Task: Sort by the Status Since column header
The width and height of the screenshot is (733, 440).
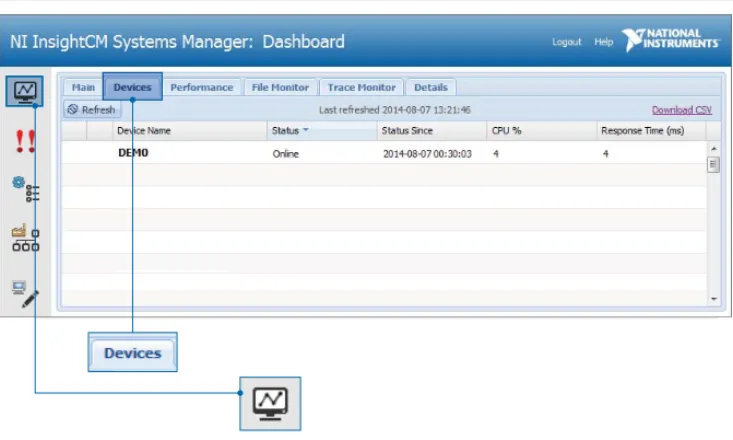Action: pos(431,130)
